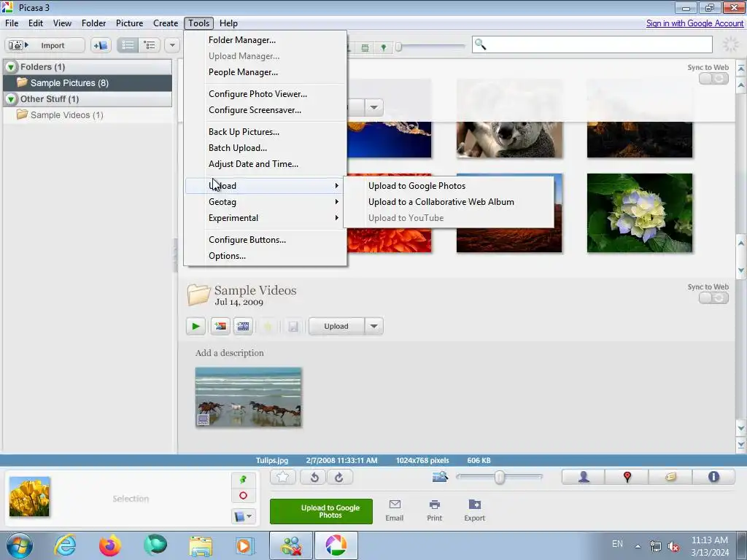
Task: Play Sample Videos slideshow
Action: click(x=196, y=326)
